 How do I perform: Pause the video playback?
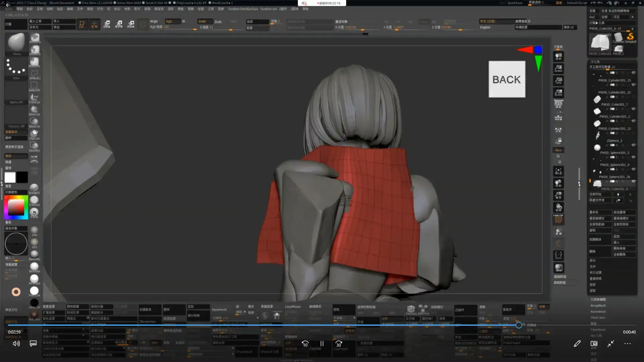coord(322,344)
